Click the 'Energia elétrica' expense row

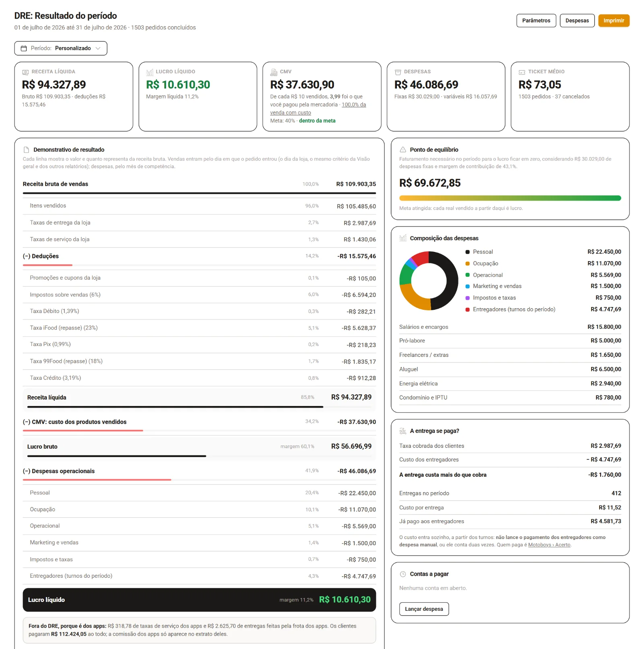coord(510,384)
